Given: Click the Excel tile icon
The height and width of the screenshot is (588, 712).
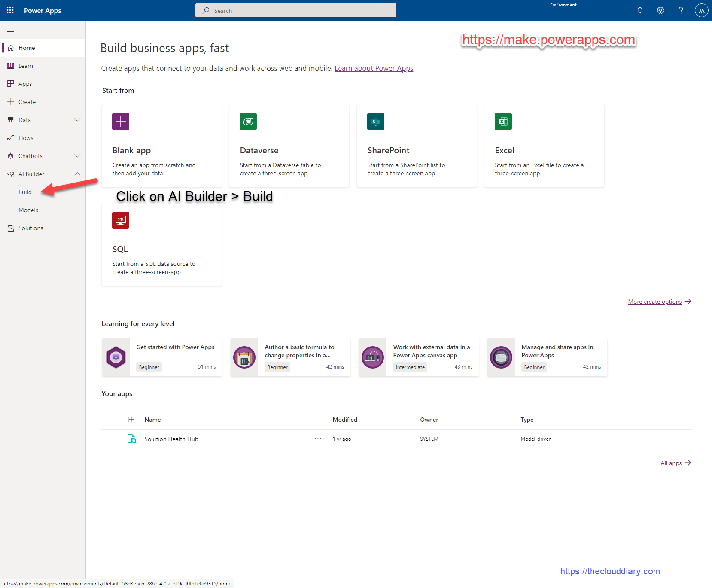Looking at the screenshot, I should click(x=503, y=122).
